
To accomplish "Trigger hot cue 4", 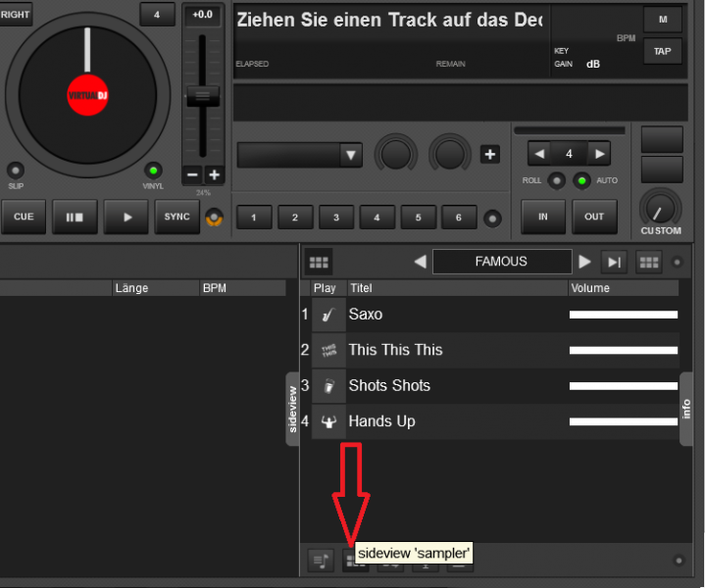I will pos(377,218).
